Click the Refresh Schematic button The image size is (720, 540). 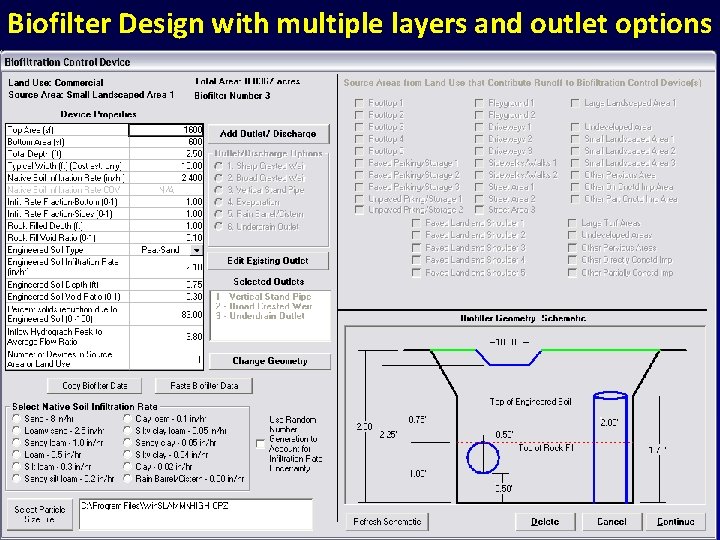click(387, 522)
